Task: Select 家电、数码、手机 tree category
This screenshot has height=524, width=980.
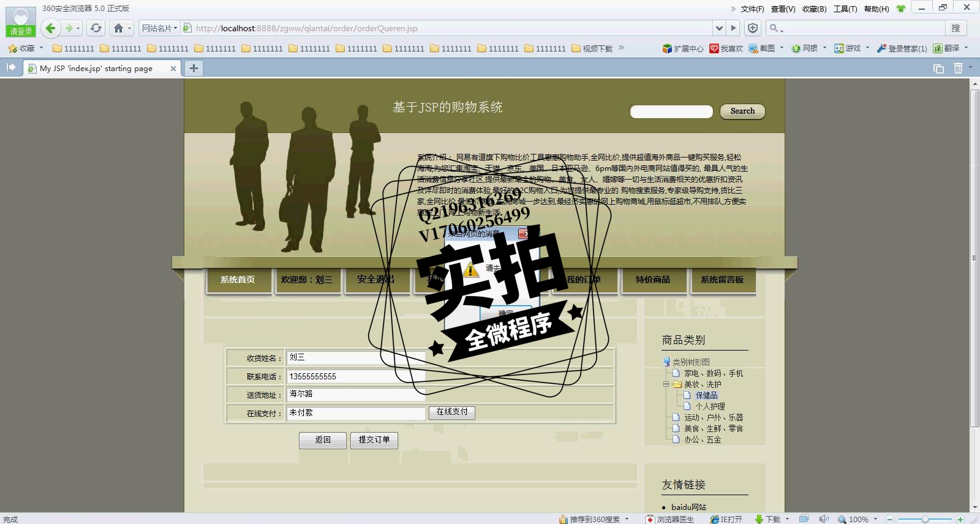Action: 714,373
